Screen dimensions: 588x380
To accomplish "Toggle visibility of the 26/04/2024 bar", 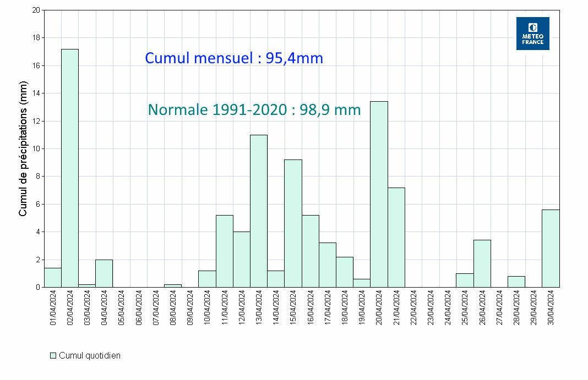I will tap(482, 263).
